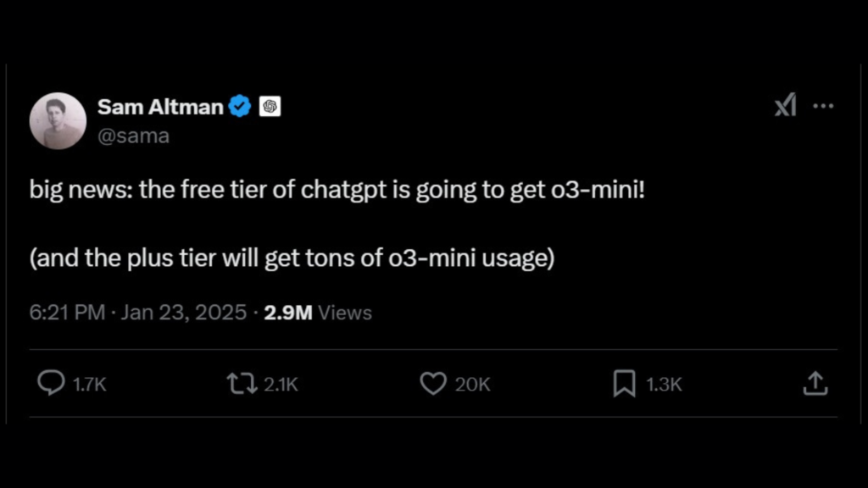Click the Sam Altman display name

click(160, 107)
